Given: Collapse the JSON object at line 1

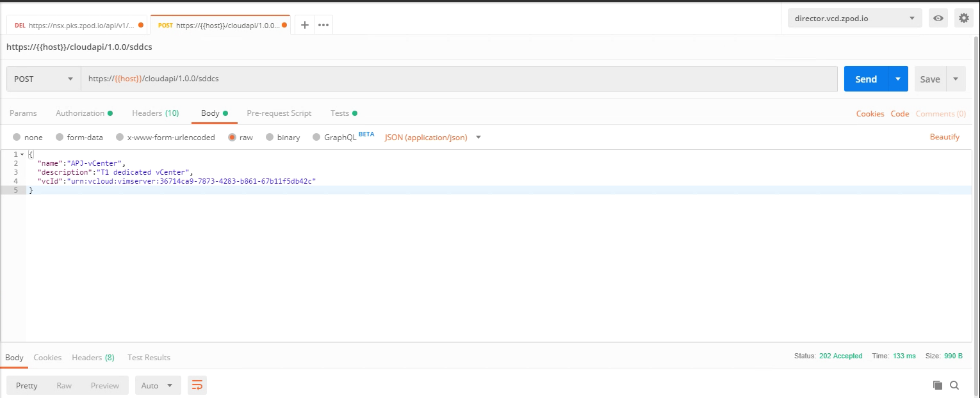Looking at the screenshot, I should pos(22,155).
